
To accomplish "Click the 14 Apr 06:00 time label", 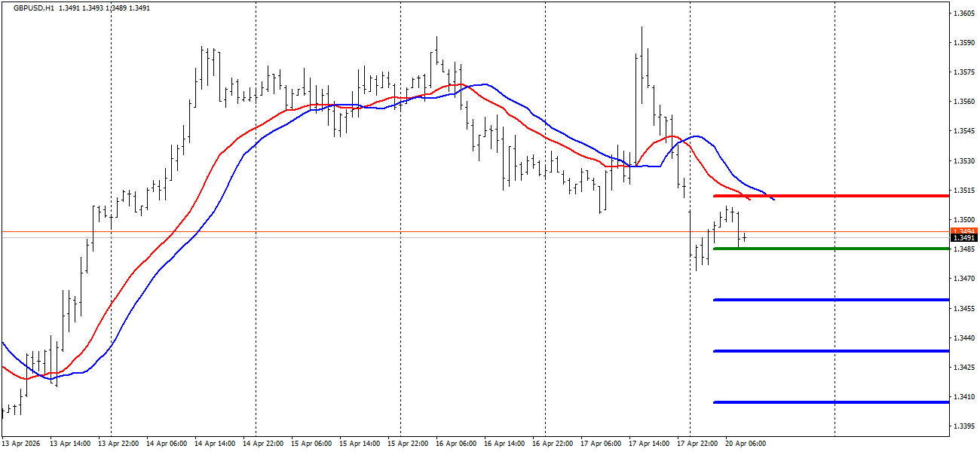I will coord(167,444).
